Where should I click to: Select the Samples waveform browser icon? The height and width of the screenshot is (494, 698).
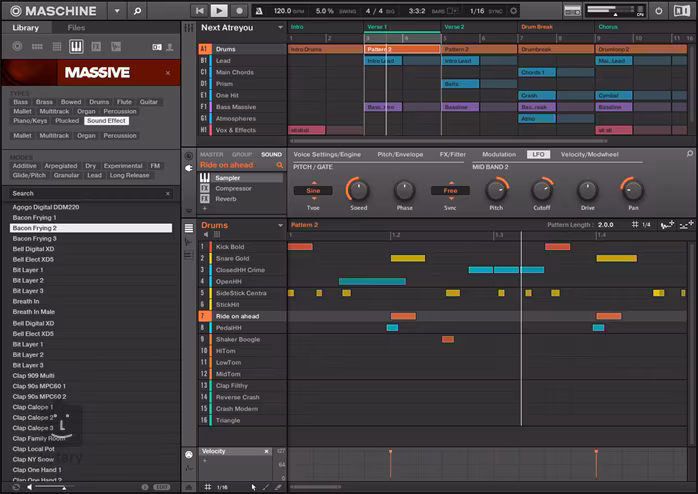pyautogui.click(x=116, y=46)
